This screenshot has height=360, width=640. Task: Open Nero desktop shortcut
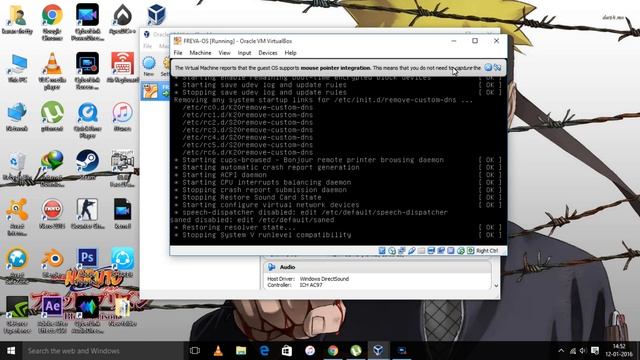52,213
